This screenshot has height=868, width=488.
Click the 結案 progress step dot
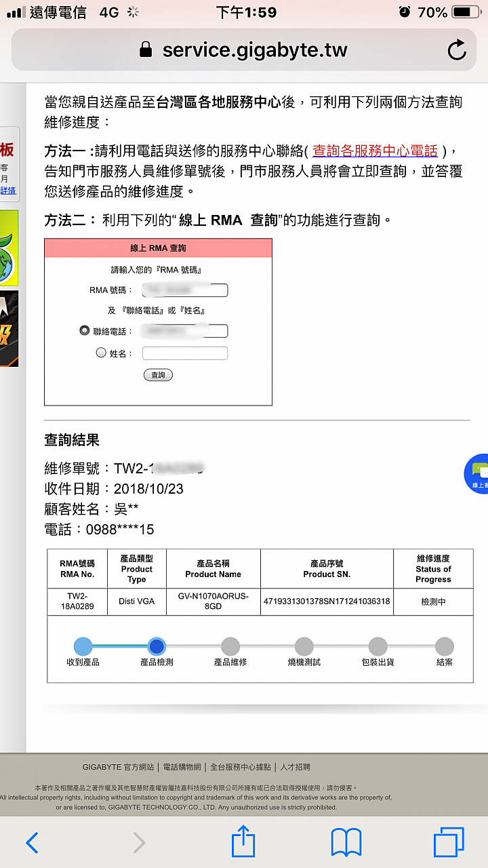445,646
